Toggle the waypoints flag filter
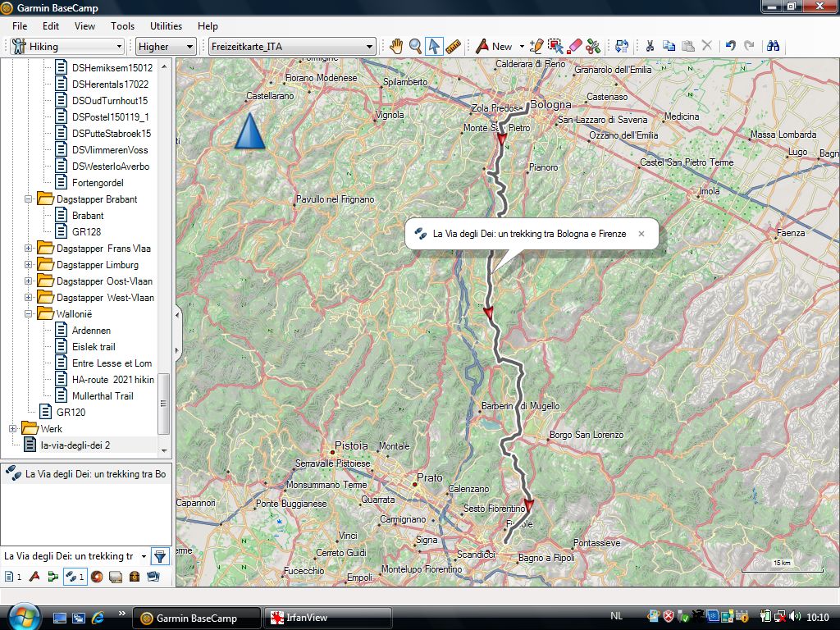 [35, 577]
